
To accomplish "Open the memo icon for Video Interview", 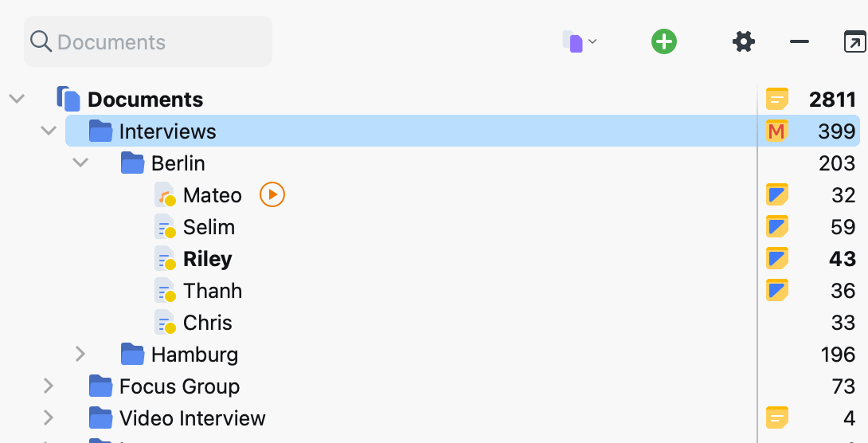I will (x=776, y=418).
